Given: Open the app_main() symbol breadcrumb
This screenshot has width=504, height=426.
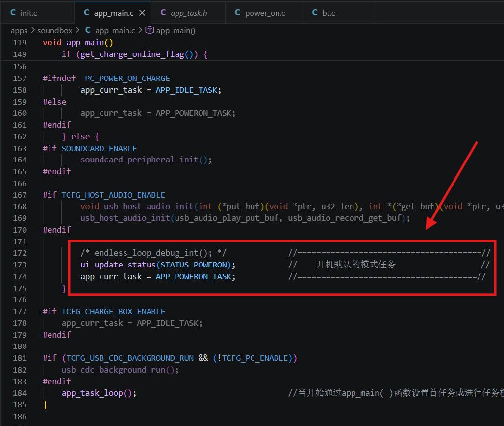Looking at the screenshot, I should tap(176, 31).
